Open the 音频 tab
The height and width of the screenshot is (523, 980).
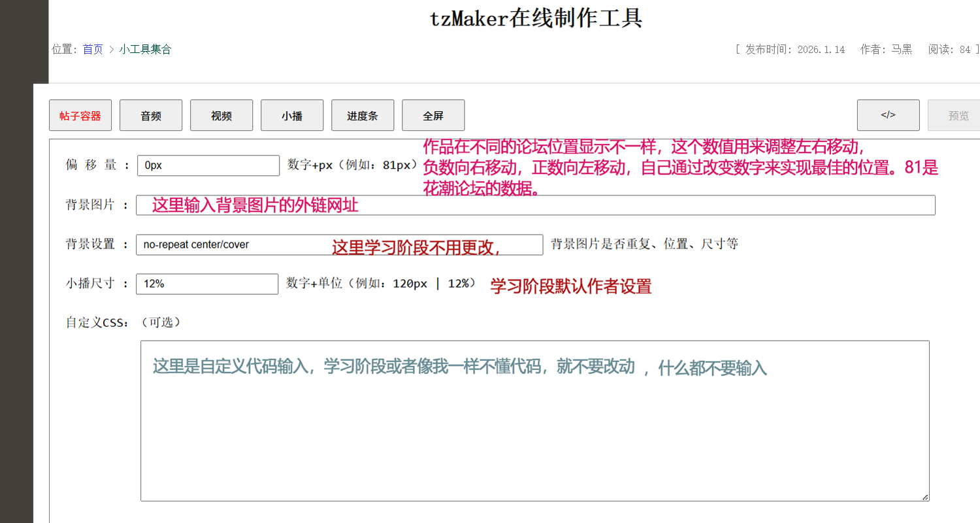coord(151,116)
